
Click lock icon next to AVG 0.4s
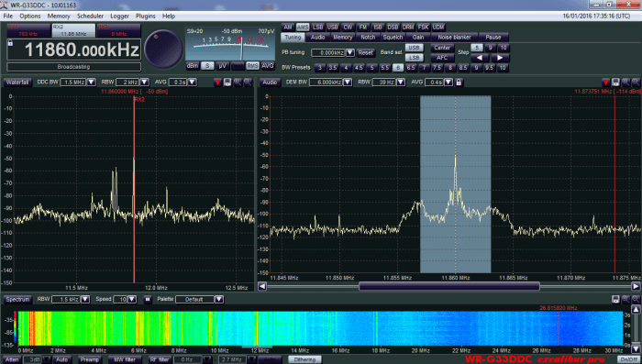pyautogui.click(x=459, y=83)
